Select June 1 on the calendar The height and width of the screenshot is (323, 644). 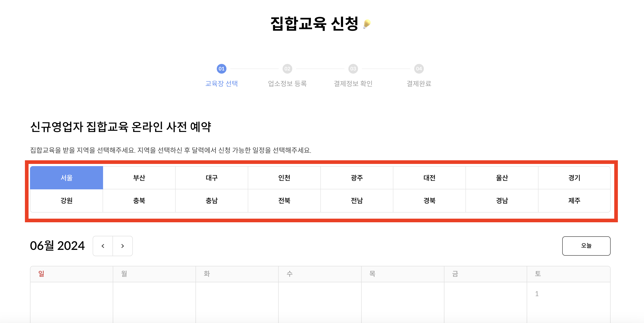point(537,293)
